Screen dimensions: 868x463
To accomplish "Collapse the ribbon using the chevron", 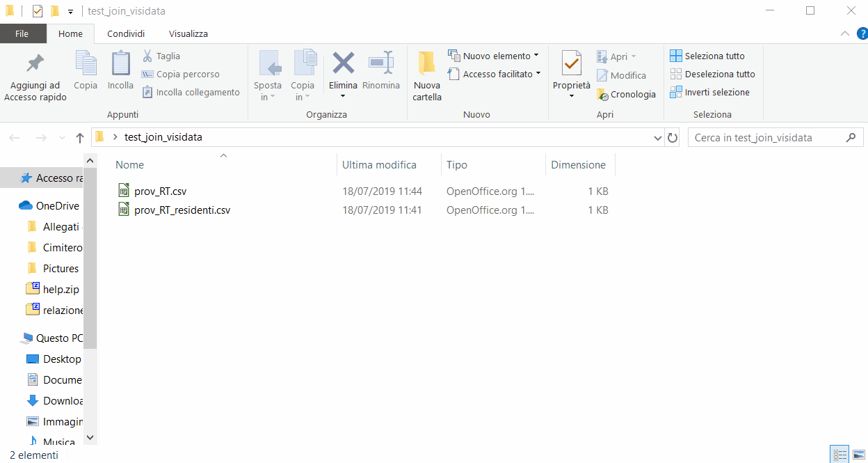I will pyautogui.click(x=844, y=33).
